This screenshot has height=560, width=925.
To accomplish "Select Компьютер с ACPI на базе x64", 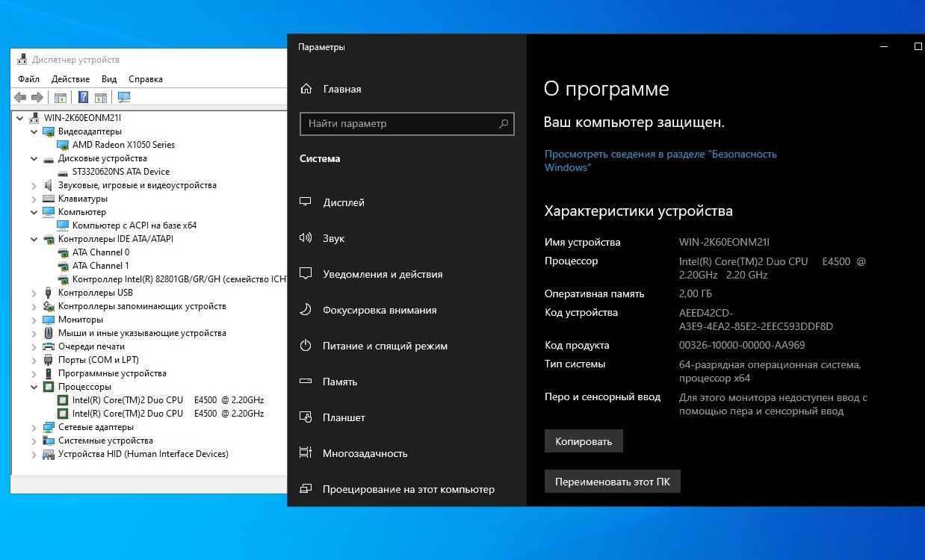I will click(x=134, y=225).
